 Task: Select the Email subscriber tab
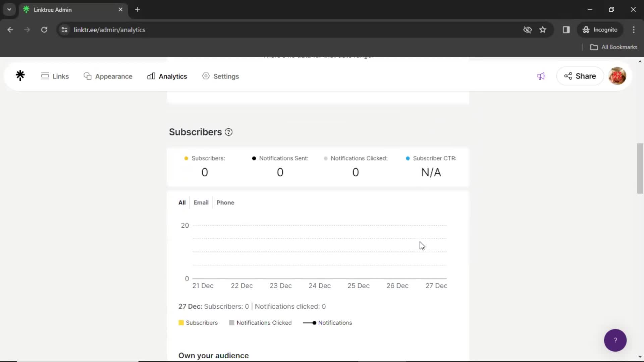[x=201, y=202]
